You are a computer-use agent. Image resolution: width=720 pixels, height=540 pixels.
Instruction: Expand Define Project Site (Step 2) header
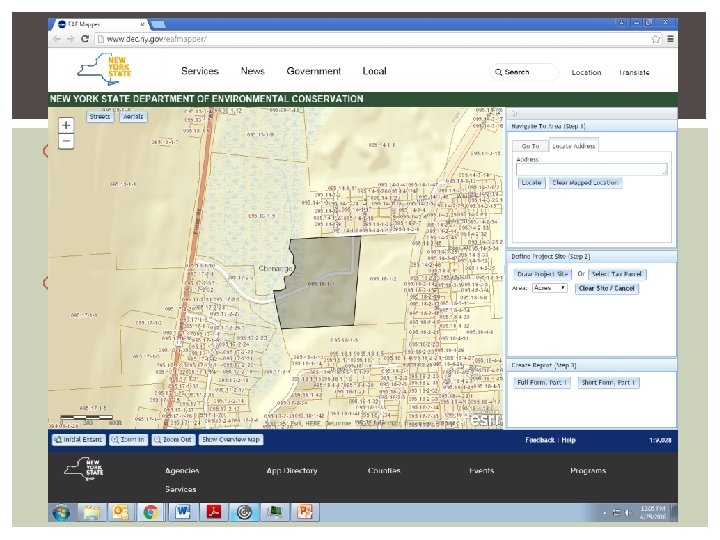click(x=591, y=257)
